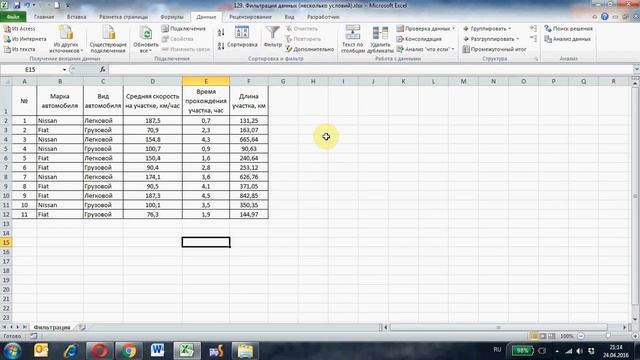The width and height of the screenshot is (640, 360).
Task: Select cell with value 187,5
Action: 152,121
